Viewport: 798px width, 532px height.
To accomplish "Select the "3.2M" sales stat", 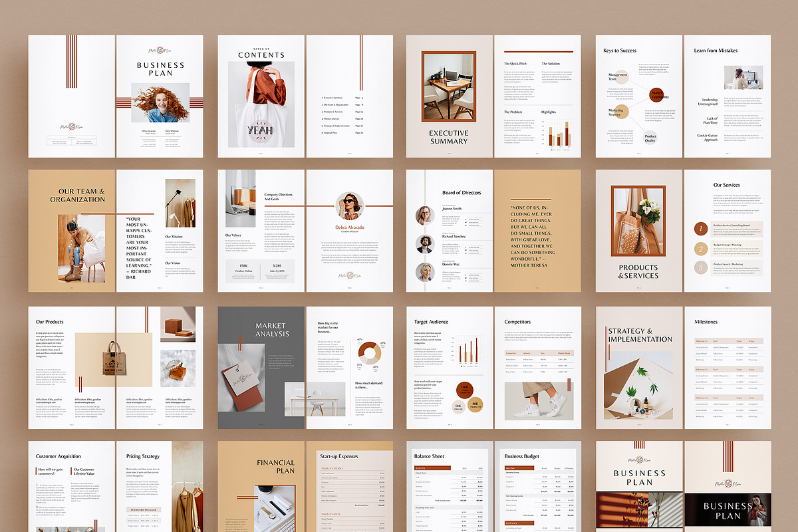I will [277, 267].
